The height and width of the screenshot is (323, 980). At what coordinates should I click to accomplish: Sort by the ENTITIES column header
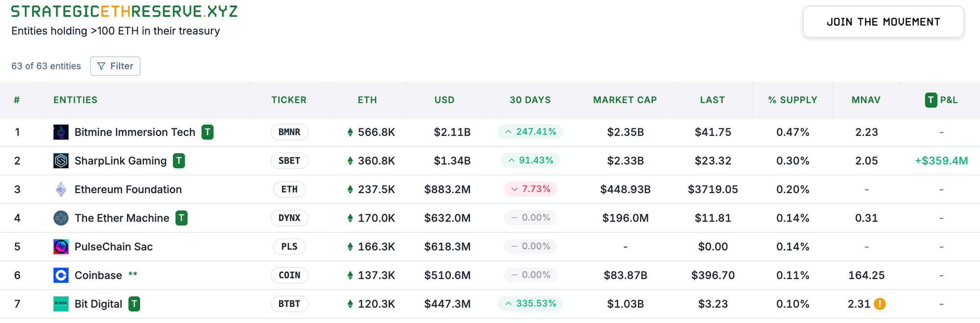[x=75, y=100]
